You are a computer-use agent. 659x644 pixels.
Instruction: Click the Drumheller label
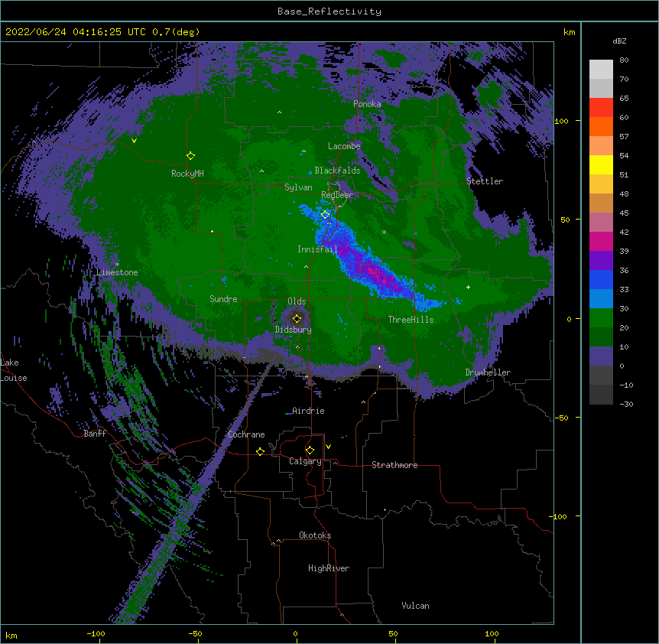click(488, 372)
